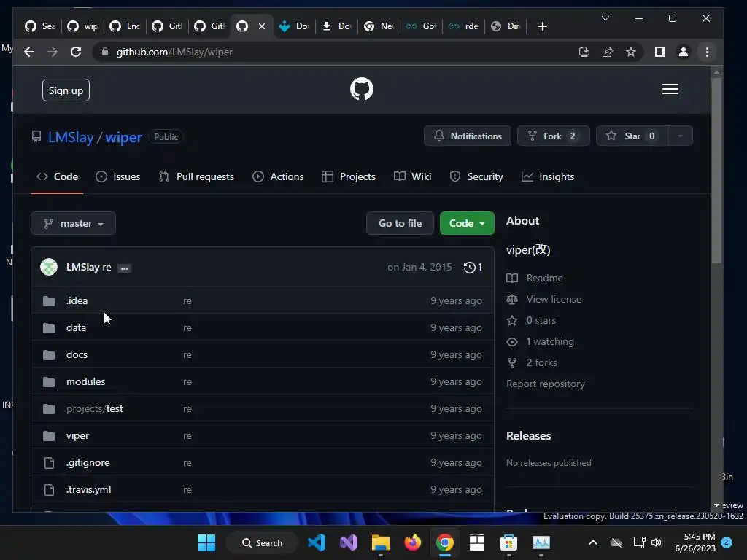Screen dimensions: 747x560
Task: Open the Wiki tab
Action: 413,176
